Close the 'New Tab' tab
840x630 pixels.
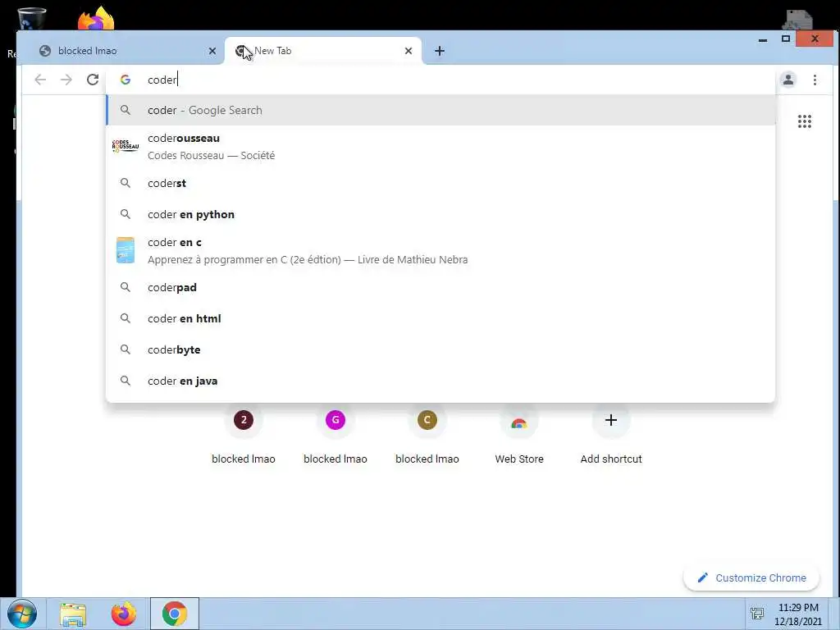coord(409,51)
